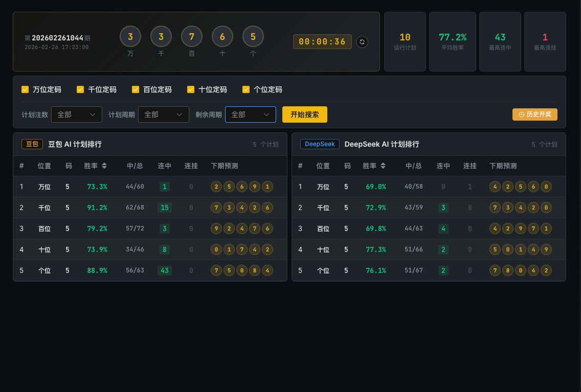
Task: Disable the 个位定码 checkbox
Action: pyautogui.click(x=246, y=89)
